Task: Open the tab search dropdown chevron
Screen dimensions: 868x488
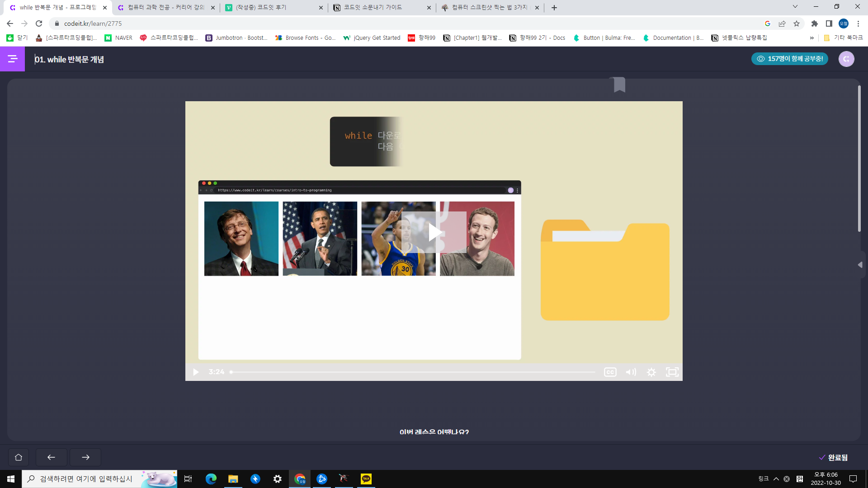Action: point(795,7)
